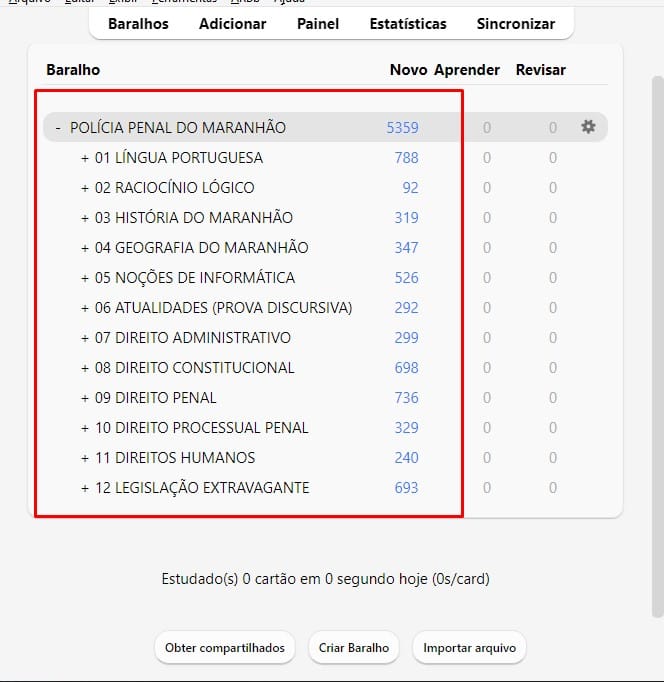Click Sincronizar to sync the collection
Viewport: 664px width, 682px height.
coord(516,23)
